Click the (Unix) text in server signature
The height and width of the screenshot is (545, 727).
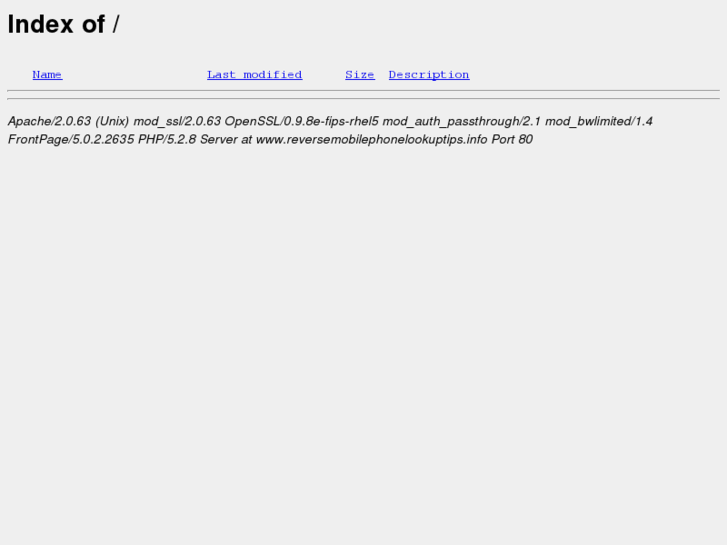tap(112, 122)
